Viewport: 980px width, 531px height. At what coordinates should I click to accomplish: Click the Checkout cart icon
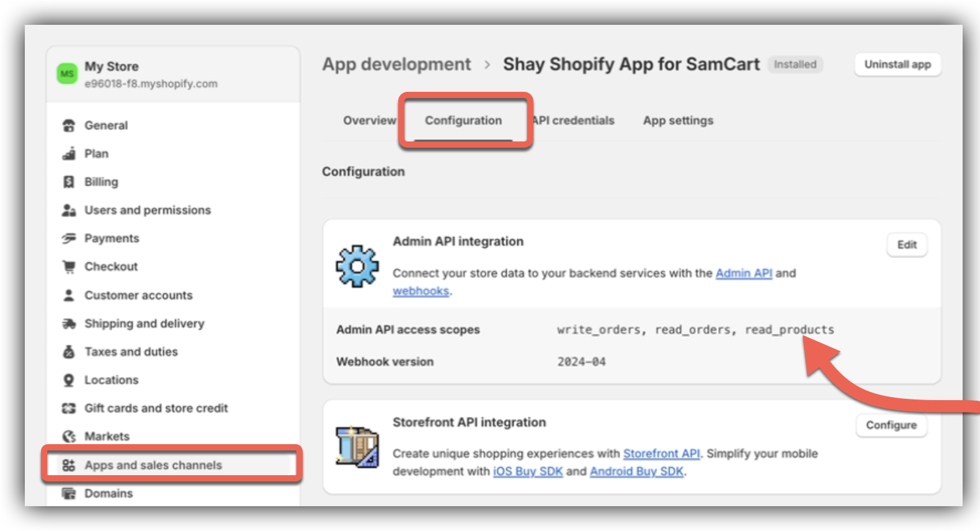coord(69,267)
